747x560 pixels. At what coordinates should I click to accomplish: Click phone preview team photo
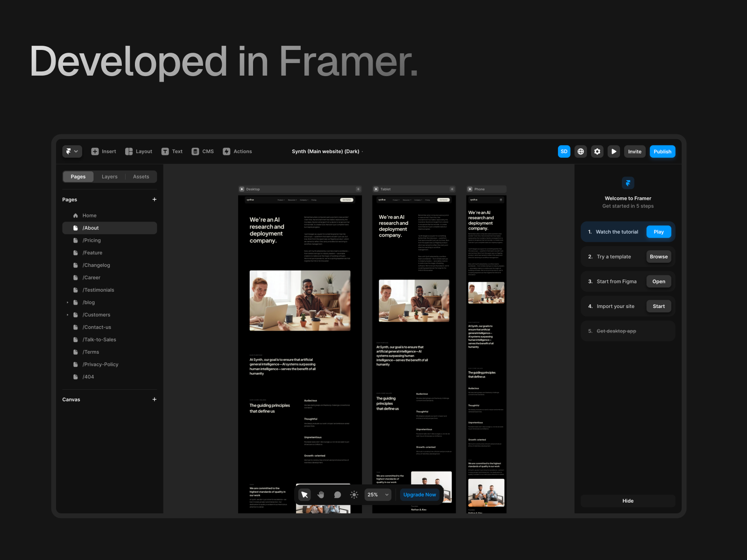tap(486, 293)
